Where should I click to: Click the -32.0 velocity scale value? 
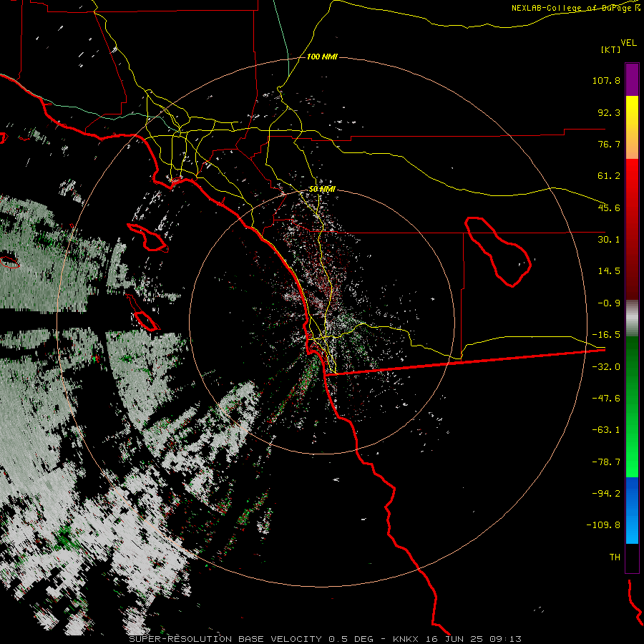[606, 367]
